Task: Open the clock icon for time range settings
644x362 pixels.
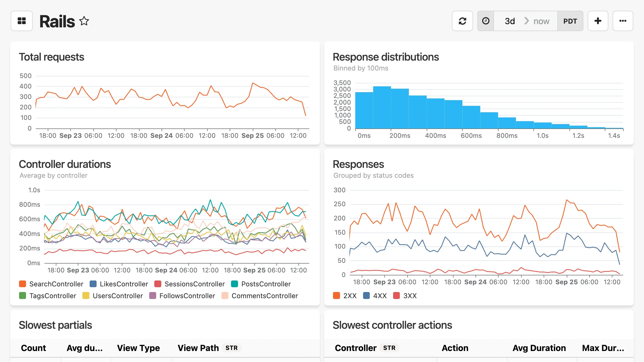Action: coord(486,21)
